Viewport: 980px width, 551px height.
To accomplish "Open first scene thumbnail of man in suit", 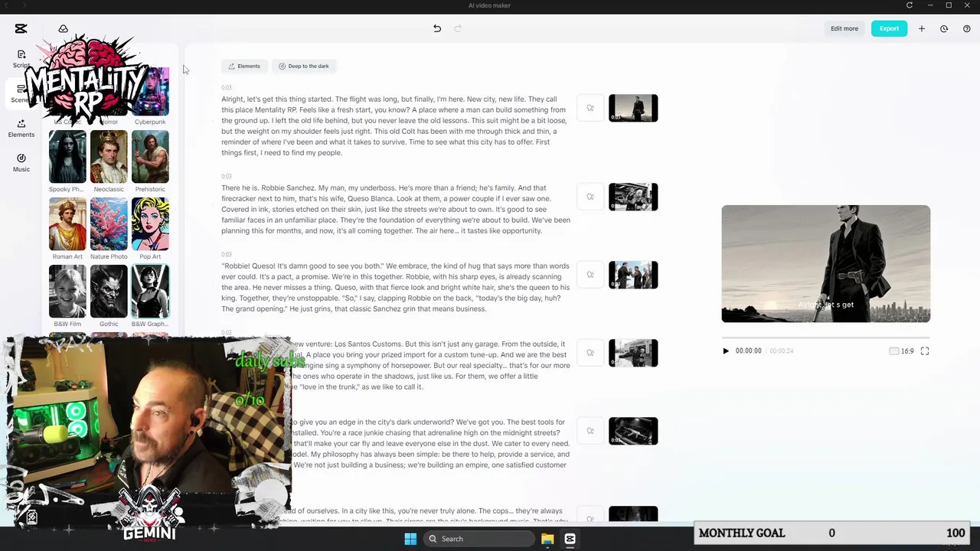I will click(x=633, y=108).
